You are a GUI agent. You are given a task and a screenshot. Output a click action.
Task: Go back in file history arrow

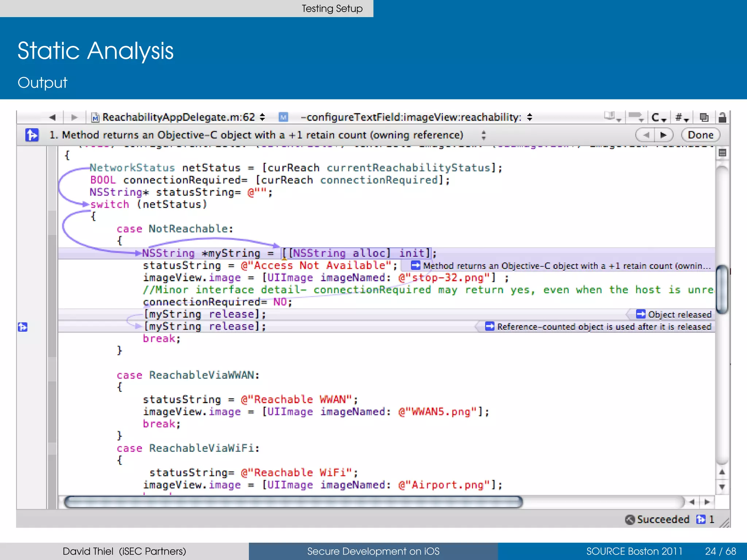click(x=52, y=117)
